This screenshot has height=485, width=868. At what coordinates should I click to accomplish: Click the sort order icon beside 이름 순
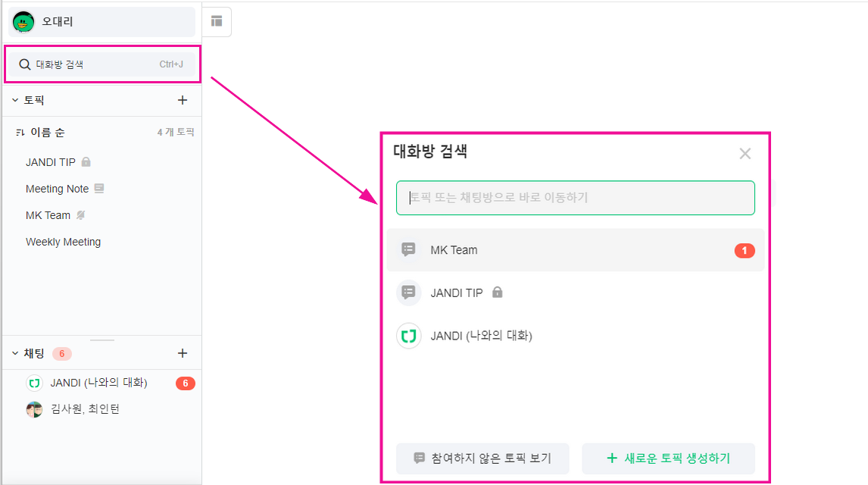coord(20,133)
